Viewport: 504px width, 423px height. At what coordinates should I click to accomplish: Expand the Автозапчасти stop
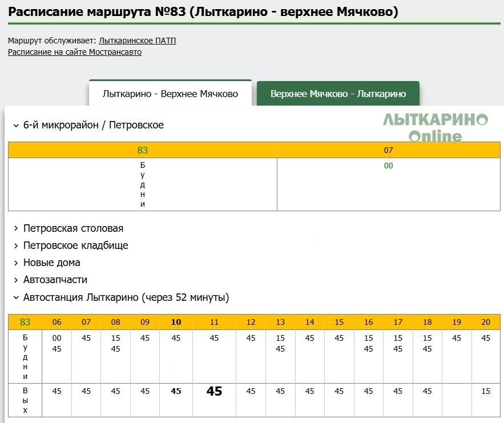(x=55, y=280)
